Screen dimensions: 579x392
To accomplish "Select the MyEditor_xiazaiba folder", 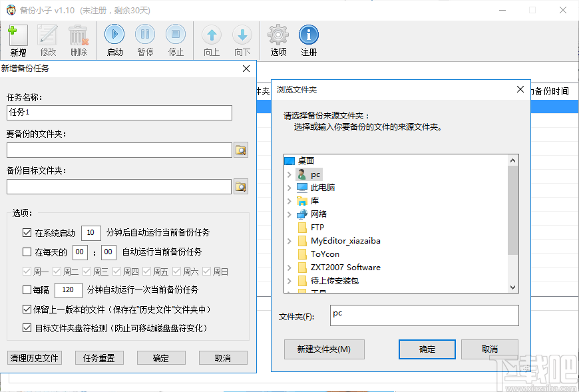I will 339,241.
